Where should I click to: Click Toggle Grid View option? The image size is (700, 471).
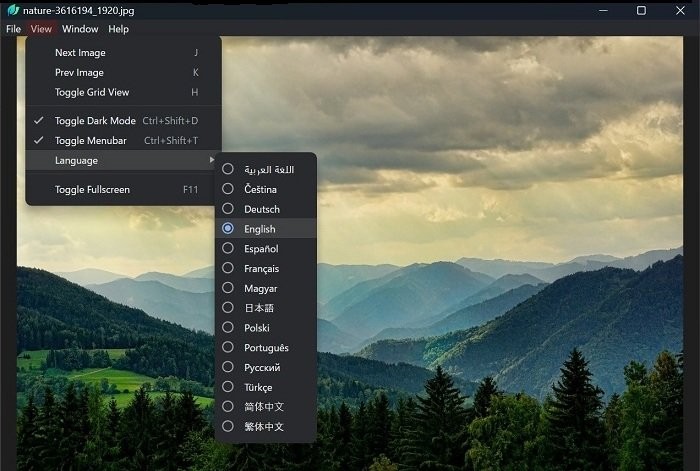(x=92, y=93)
